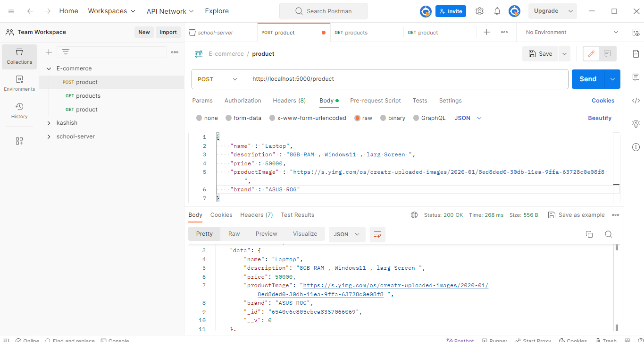Open the request method dropdown
The image size is (644, 342).
pos(217,79)
